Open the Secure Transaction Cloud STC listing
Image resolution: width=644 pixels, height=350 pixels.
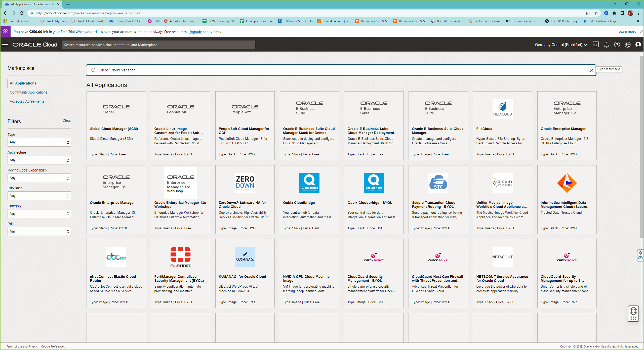pyautogui.click(x=438, y=199)
